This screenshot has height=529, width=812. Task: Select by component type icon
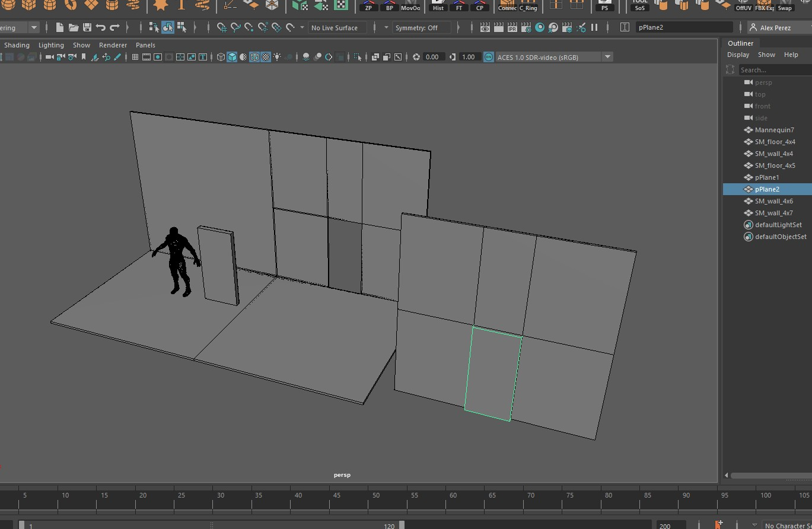pos(181,28)
